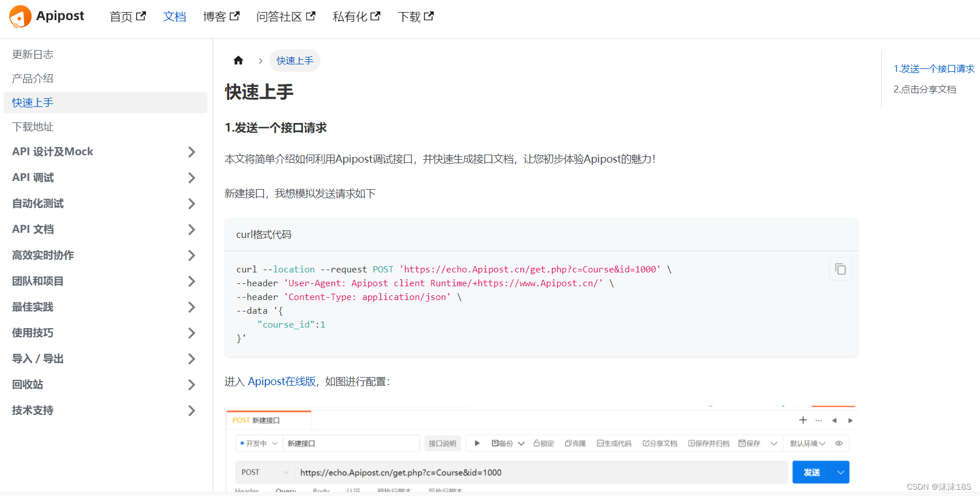Screen dimensions: 980x496
Task: Click the User-Agent header code line
Action: click(425, 283)
